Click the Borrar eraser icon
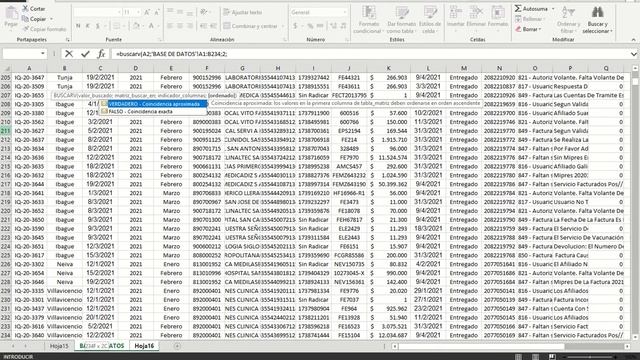The height and width of the screenshot is (360, 640). [x=518, y=29]
